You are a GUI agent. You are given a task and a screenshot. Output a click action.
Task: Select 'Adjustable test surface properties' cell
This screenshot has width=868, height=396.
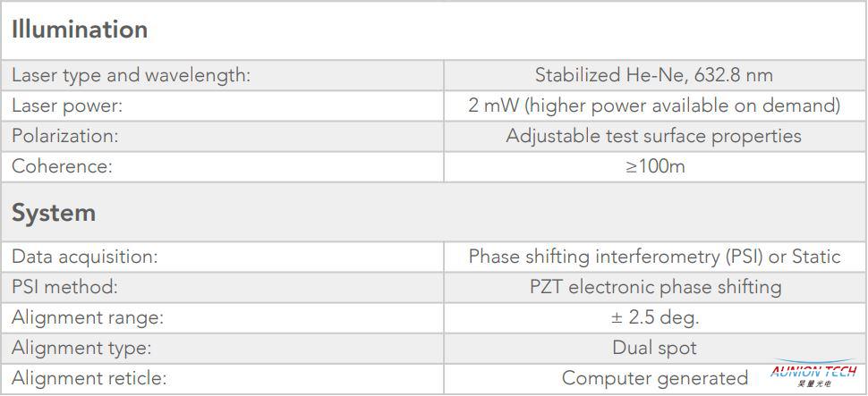[654, 136]
